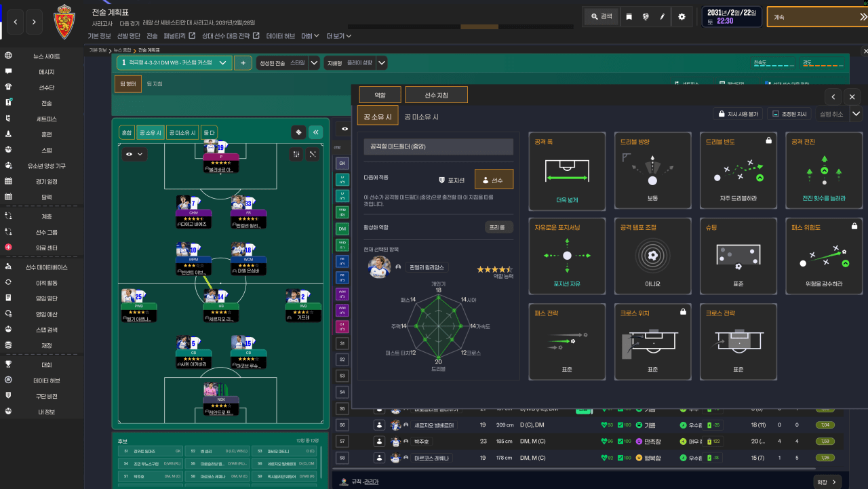
Task: Expand the 대회 menu dropdown
Action: (310, 36)
